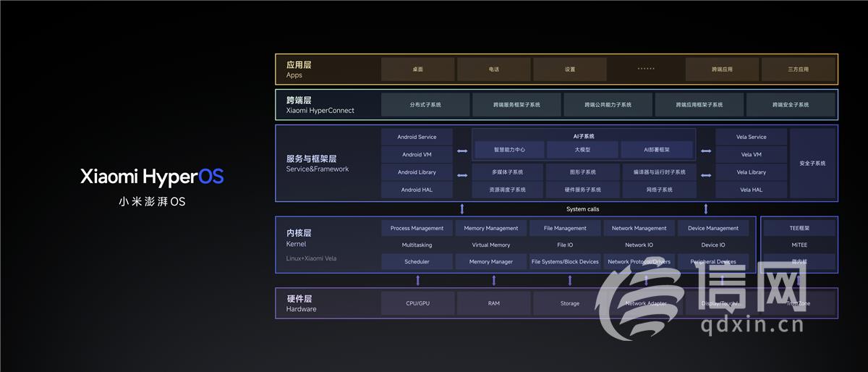868x372 pixels.
Task: Select the Android Service box
Action: click(x=417, y=137)
